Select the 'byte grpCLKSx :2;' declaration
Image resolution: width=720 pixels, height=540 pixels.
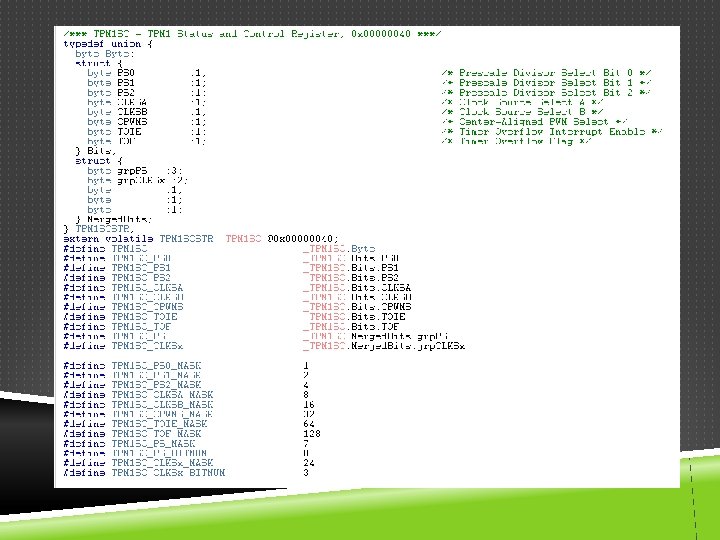pos(137,180)
